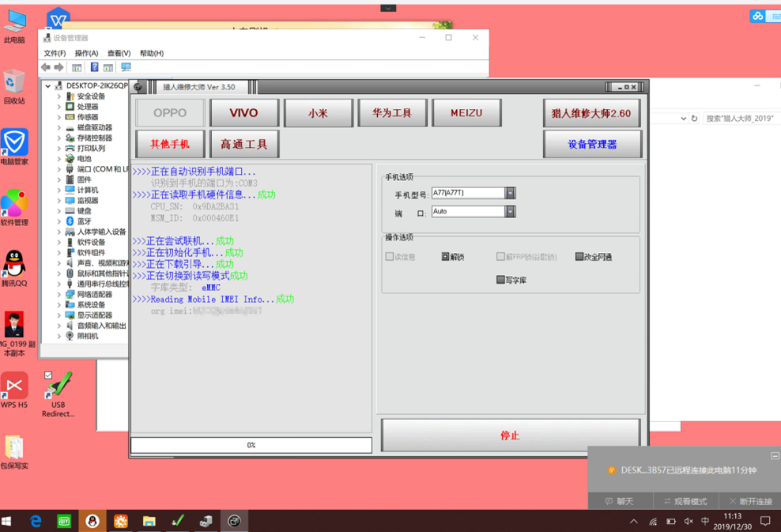Open the 手机型号 model dropdown
This screenshot has height=532, width=781.
pyautogui.click(x=510, y=193)
